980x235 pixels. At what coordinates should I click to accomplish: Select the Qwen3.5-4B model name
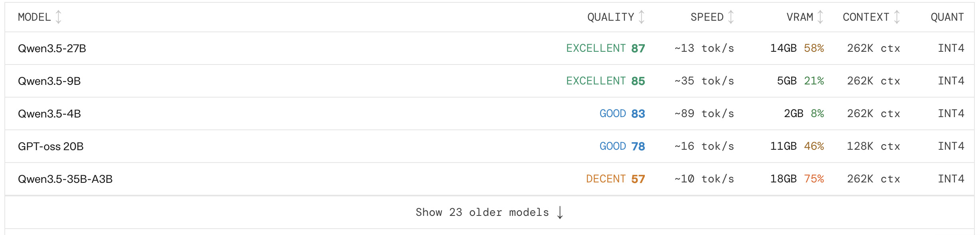point(49,114)
